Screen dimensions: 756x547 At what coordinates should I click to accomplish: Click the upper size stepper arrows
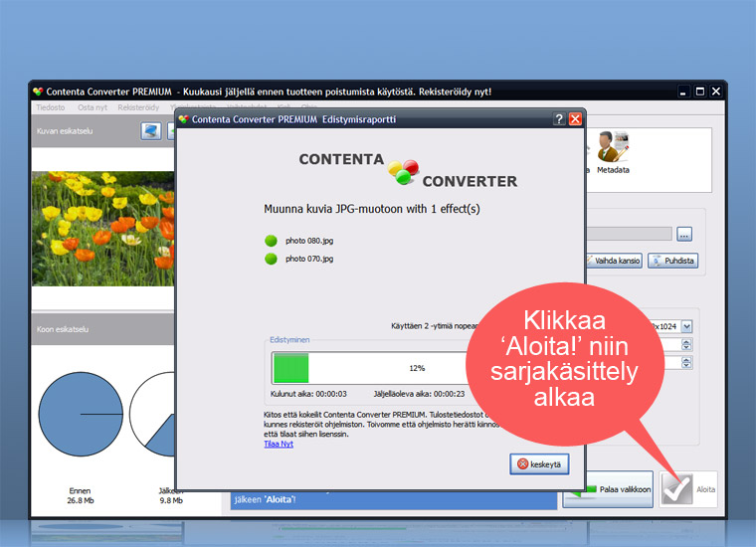point(686,344)
